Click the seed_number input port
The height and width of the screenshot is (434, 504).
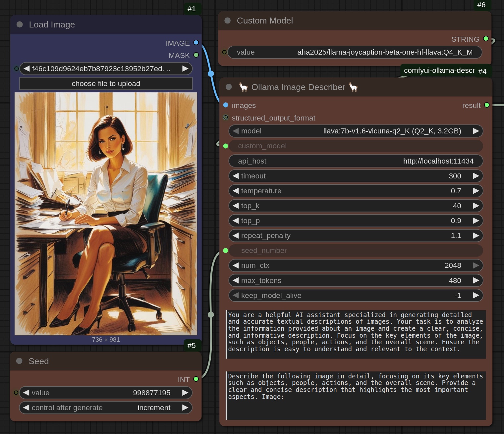pyautogui.click(x=226, y=251)
